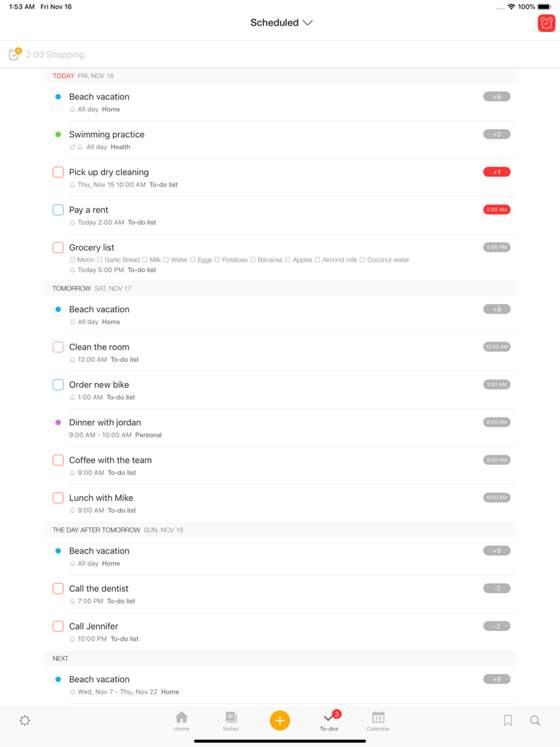The image size is (560, 747).
Task: Tap the red alarm clock icon top right
Action: click(x=545, y=23)
